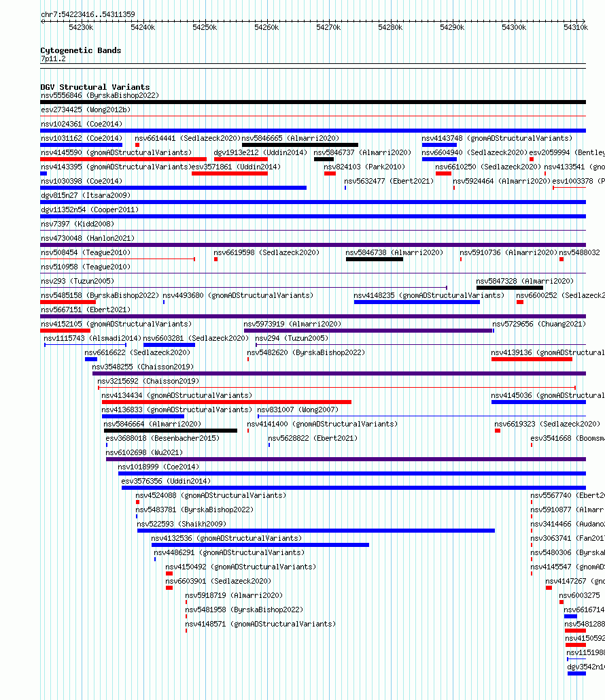
Task: Click nsv510958 (Teague2010) label
Action: [86, 267]
